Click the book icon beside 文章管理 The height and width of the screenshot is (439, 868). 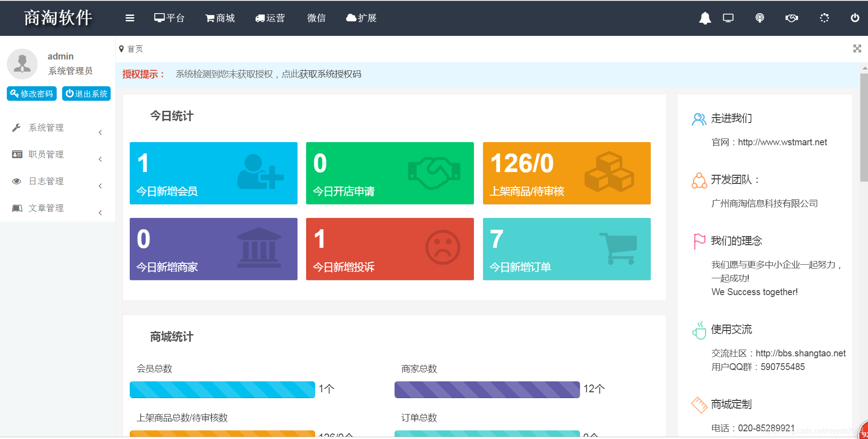(17, 208)
